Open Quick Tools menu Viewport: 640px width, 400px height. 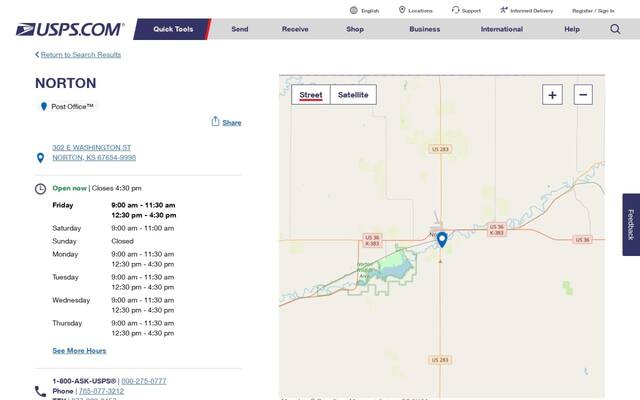(x=173, y=29)
